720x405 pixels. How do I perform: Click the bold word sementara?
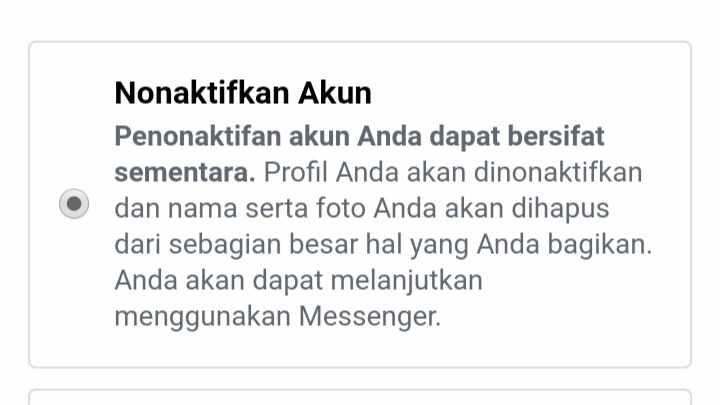point(185,173)
